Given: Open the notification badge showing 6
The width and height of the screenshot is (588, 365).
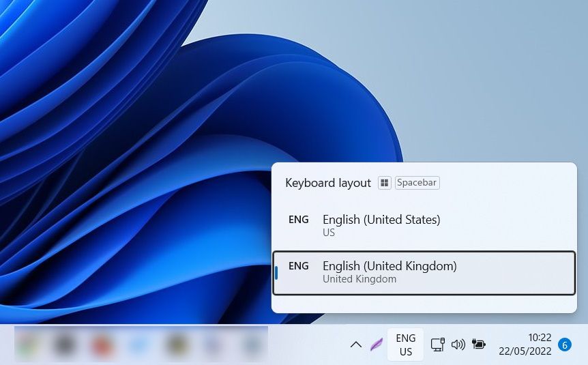Looking at the screenshot, I should (x=565, y=345).
